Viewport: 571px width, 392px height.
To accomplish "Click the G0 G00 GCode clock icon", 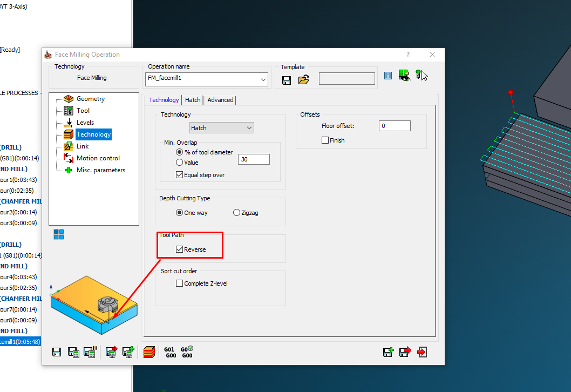I will point(187,352).
